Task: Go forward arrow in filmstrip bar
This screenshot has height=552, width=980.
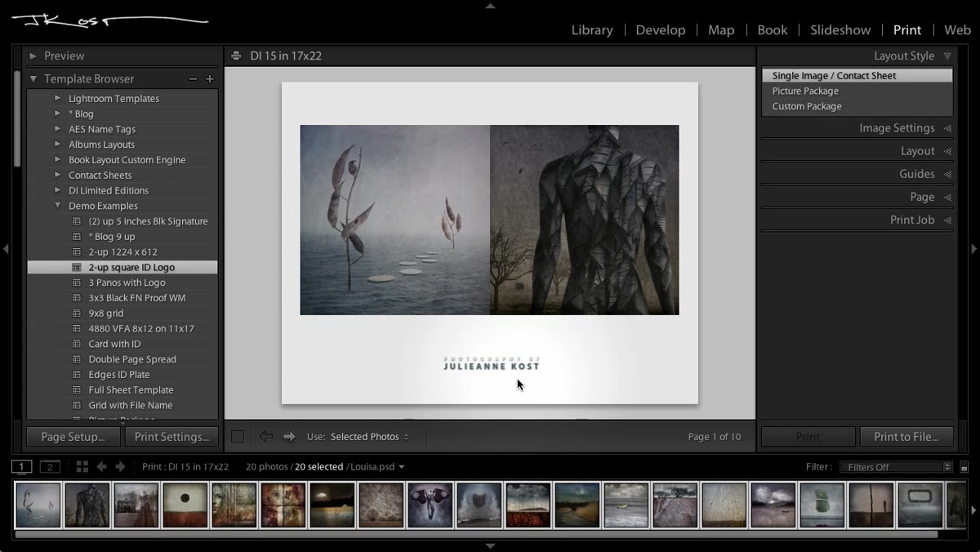Action: click(120, 467)
